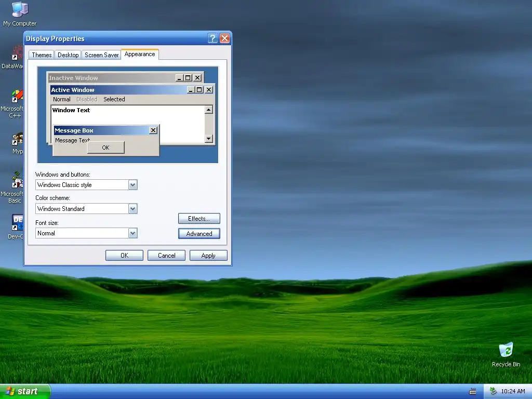Click the system tray icon beside the clock
The image size is (532, 399).
[x=494, y=391]
